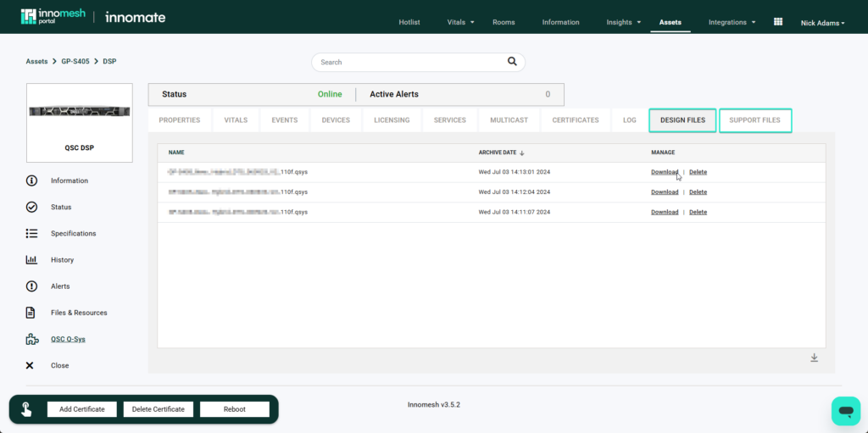Click the GP-S405 breadcrumb link
This screenshot has width=868, height=433.
[75, 62]
